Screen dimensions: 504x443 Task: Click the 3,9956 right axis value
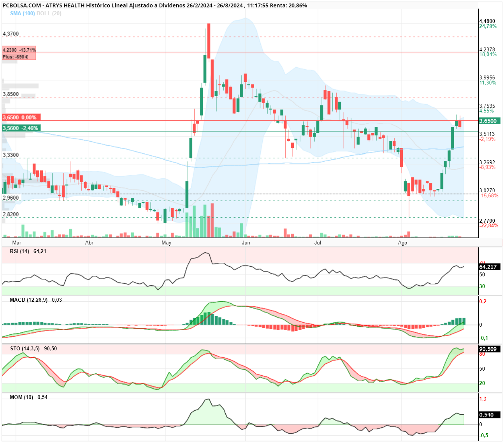click(487, 78)
